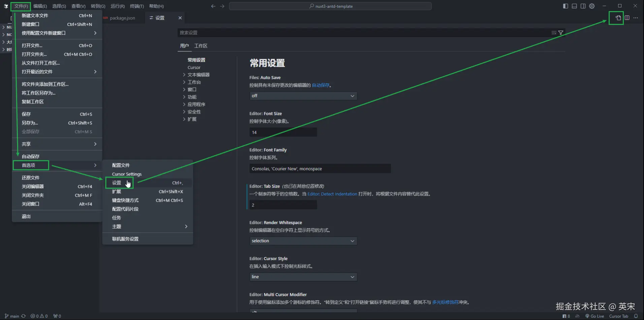Image resolution: width=644 pixels, height=320 pixels.
Task: Open the Editor: Detect Indentation link
Action: coord(332,194)
